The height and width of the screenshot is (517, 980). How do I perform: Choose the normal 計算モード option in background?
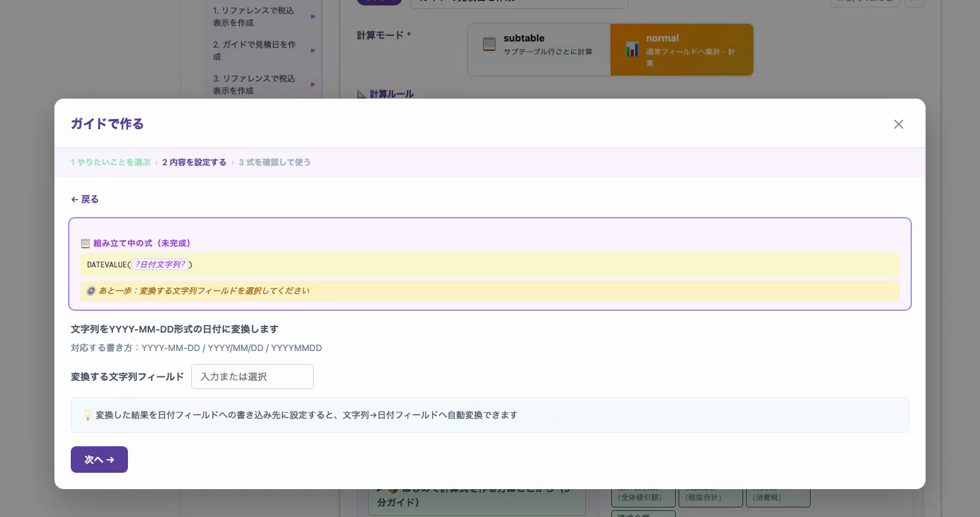coord(681,50)
